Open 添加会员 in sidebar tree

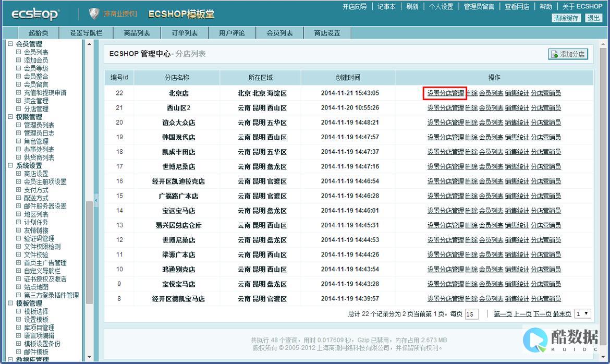36,60
